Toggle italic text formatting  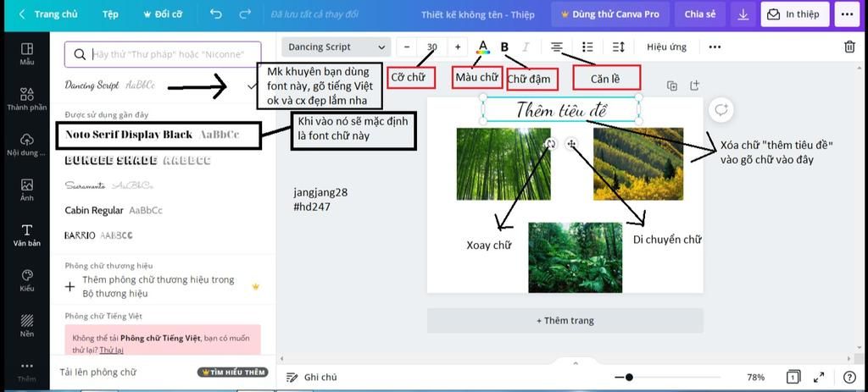(x=526, y=47)
